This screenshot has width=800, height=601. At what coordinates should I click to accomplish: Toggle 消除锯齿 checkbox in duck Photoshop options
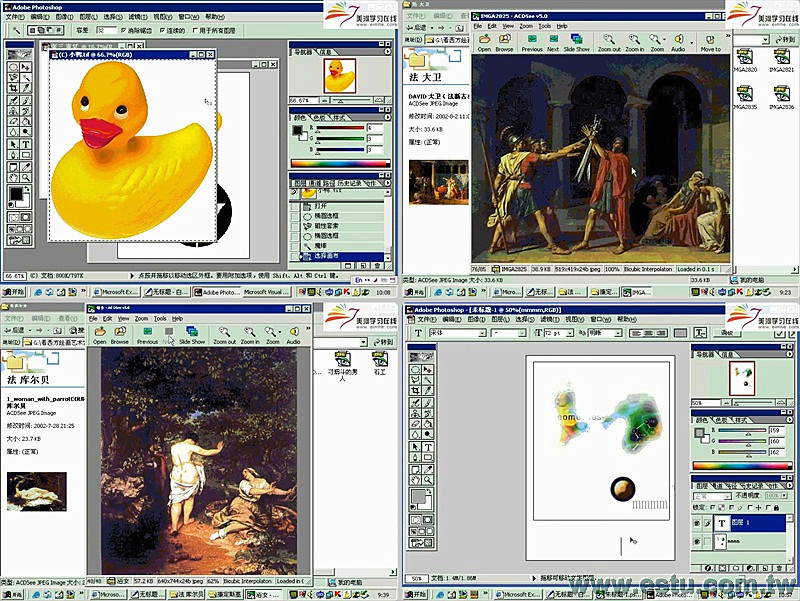(x=123, y=31)
